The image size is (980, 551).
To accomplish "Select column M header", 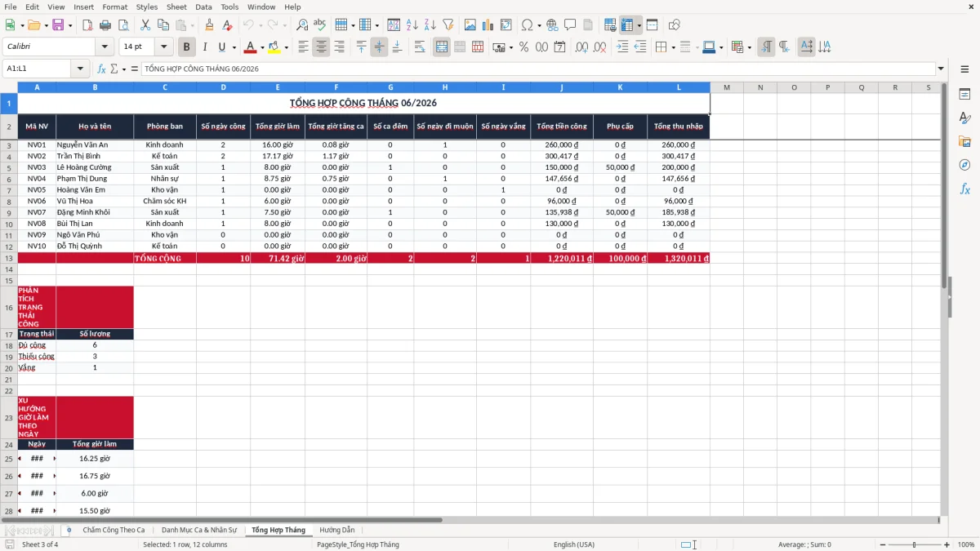I will [726, 87].
